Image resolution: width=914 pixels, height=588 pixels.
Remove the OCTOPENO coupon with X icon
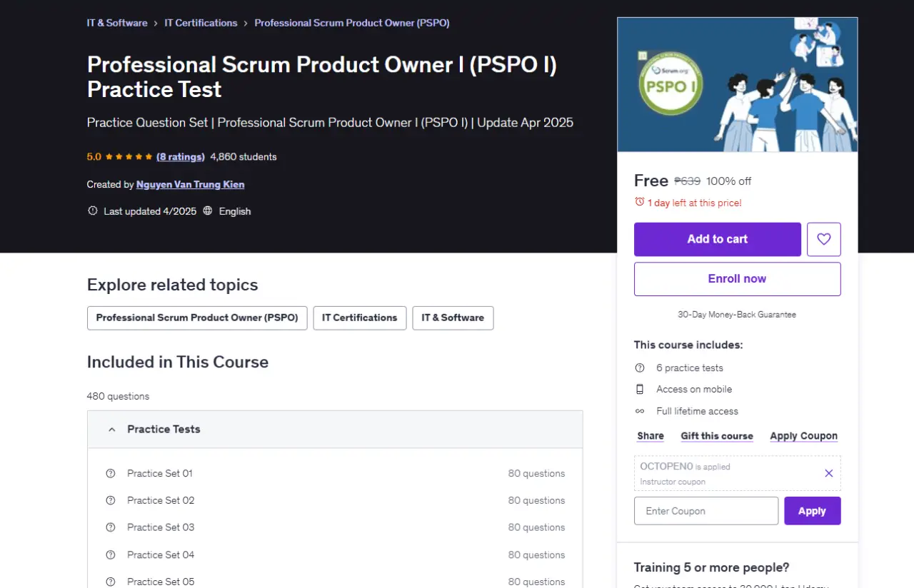coord(829,473)
